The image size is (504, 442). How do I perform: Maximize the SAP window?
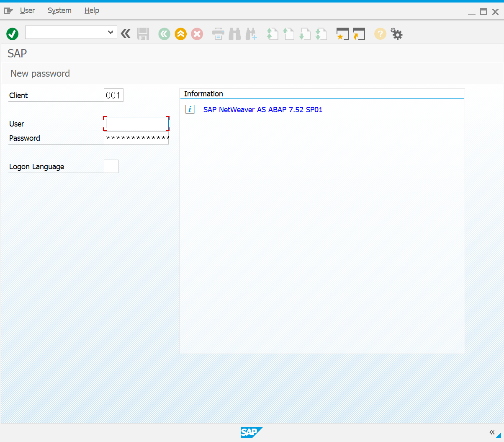coord(483,12)
